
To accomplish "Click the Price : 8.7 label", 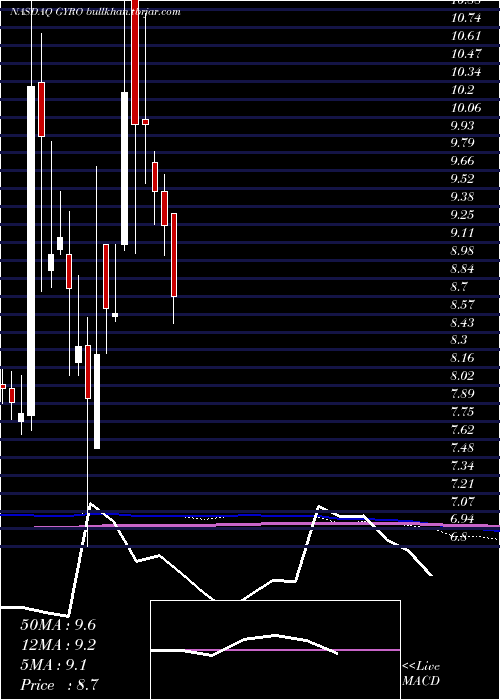I will (x=59, y=685).
